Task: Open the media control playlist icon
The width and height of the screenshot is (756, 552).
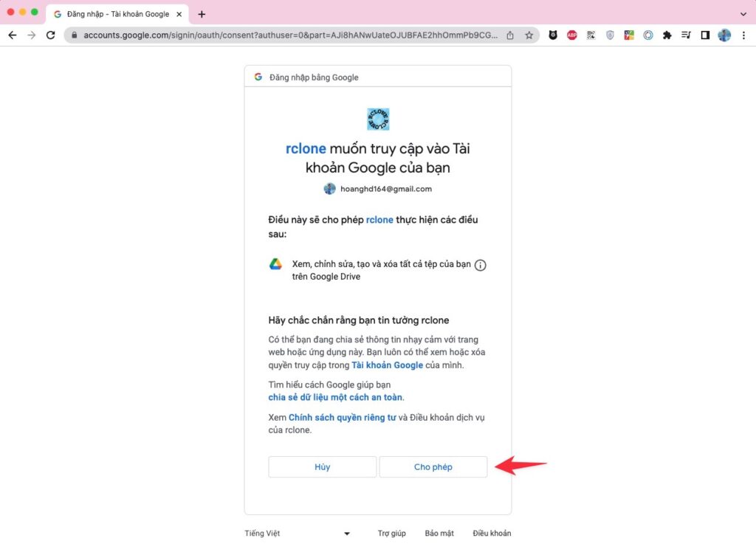Action: point(686,35)
